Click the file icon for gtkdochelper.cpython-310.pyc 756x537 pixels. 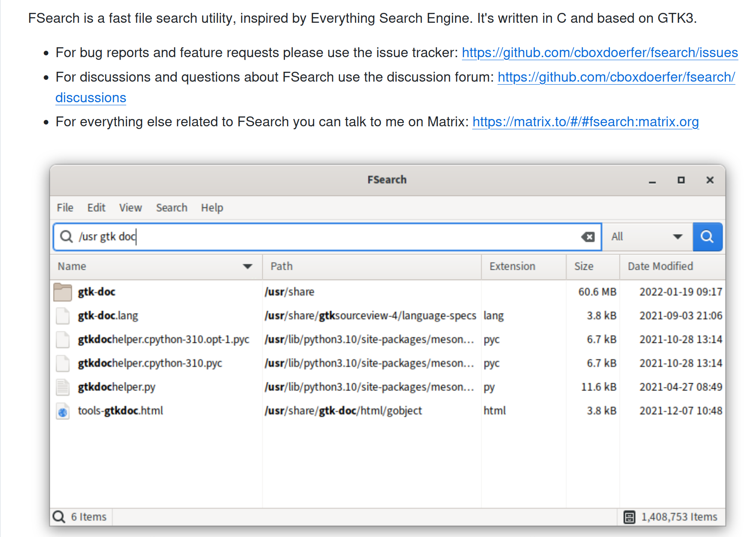(63, 363)
